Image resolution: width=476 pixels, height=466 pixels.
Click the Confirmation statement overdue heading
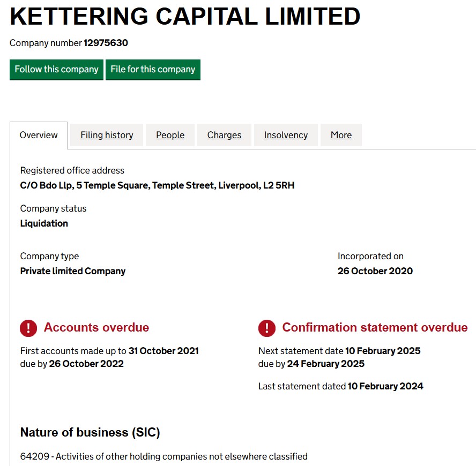click(x=375, y=327)
